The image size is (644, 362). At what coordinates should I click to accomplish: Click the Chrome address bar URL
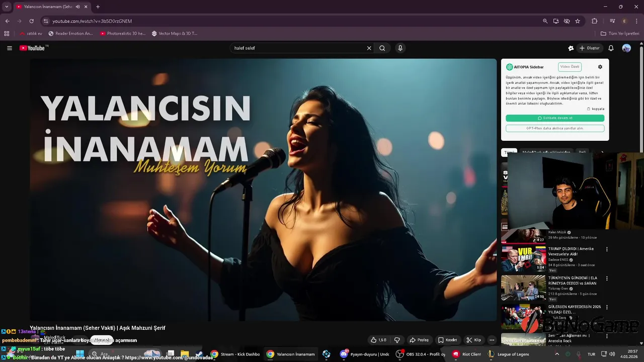click(x=92, y=21)
